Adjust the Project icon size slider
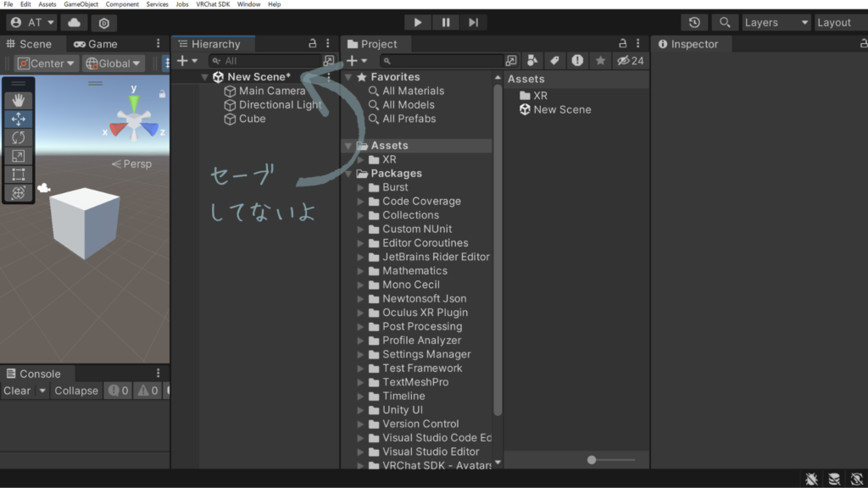Screen dimensions: 868x488 tap(593, 460)
